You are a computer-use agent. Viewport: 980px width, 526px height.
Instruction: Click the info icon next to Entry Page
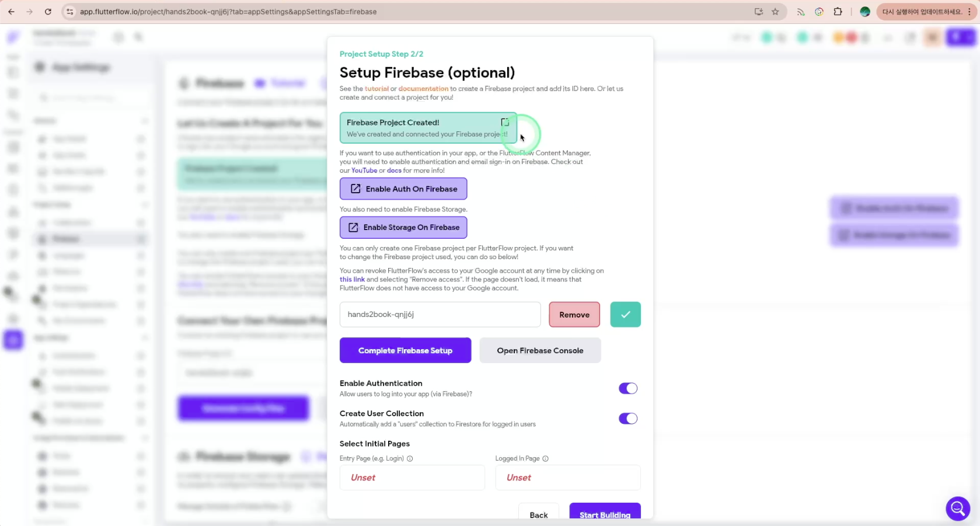point(410,459)
